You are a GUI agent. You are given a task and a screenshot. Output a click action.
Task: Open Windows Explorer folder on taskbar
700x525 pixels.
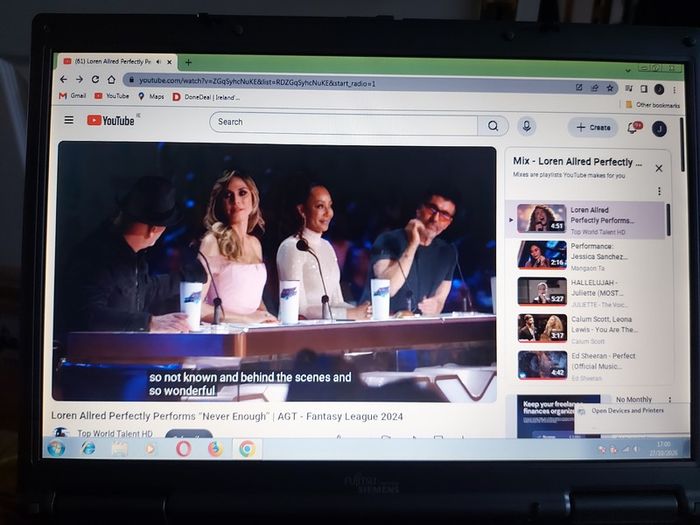click(120, 448)
